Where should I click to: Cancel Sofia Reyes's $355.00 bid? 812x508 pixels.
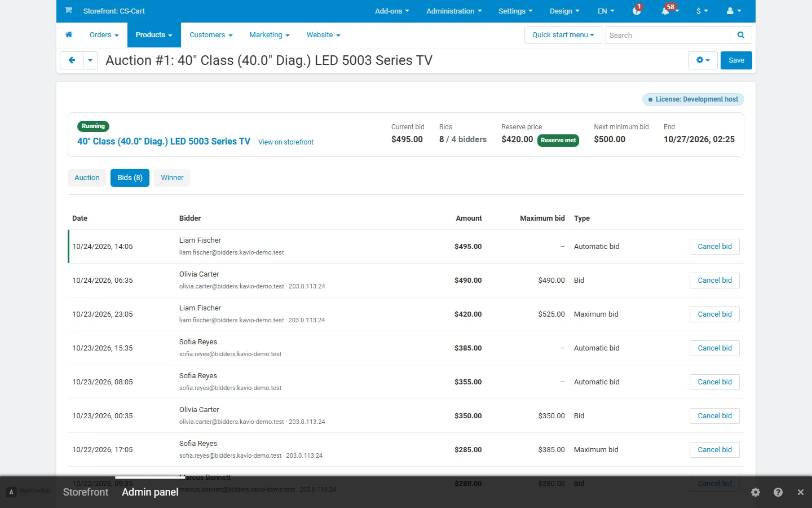coord(714,382)
